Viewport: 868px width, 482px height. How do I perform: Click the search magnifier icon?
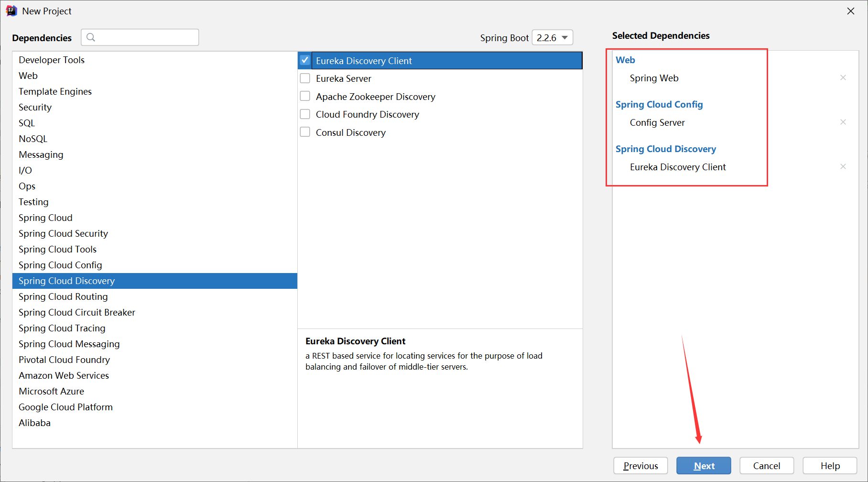91,37
